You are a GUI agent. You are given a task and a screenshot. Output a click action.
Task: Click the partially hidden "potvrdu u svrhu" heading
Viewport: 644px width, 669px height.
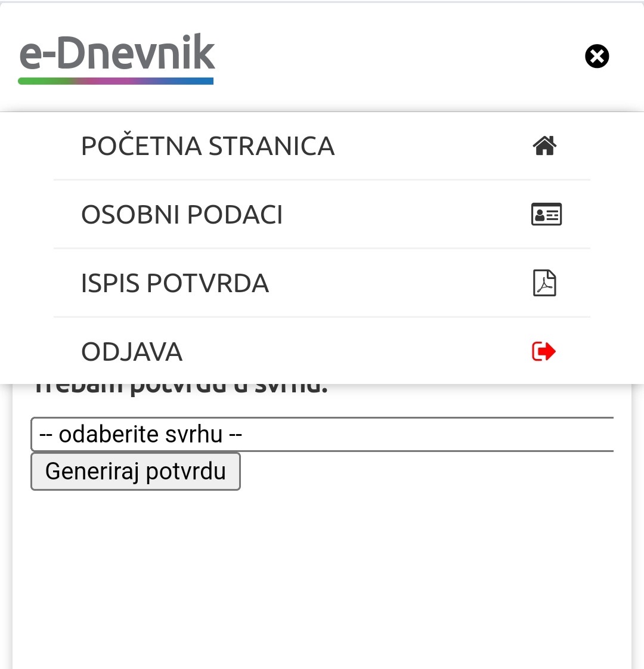pos(229,389)
